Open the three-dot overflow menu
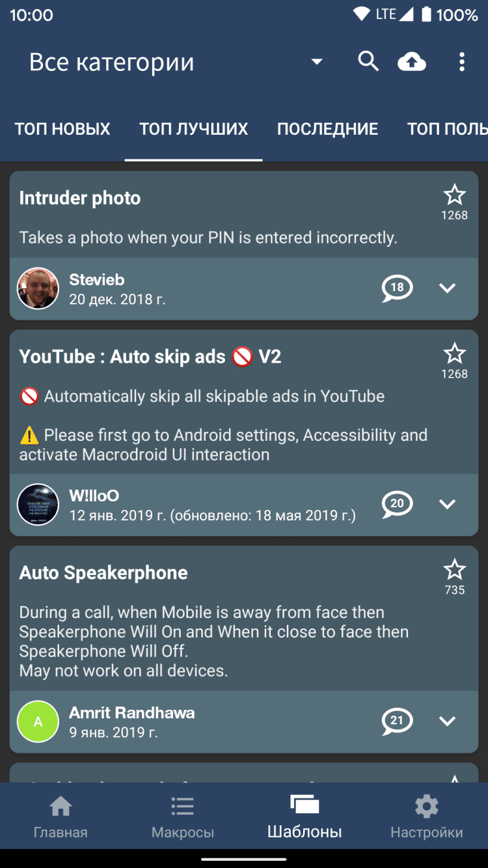The height and width of the screenshot is (868, 488). click(461, 62)
